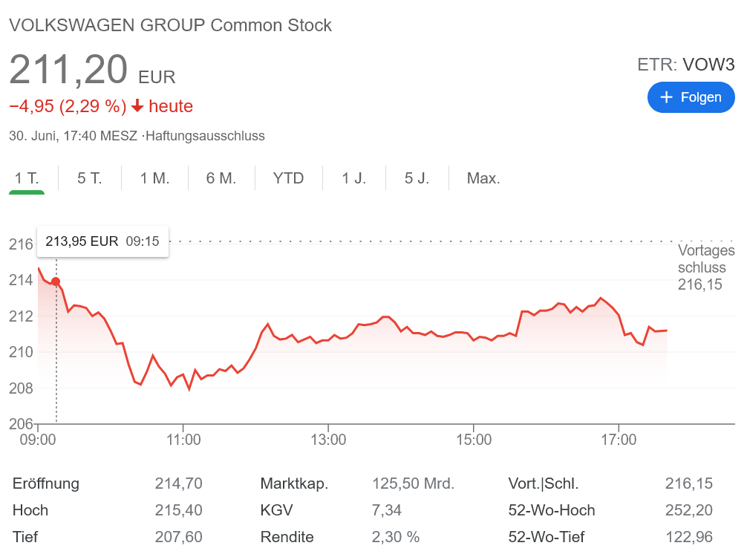The height and width of the screenshot is (560, 747).
Task: Click the 213,95 EUR chart tooltip
Action: pos(102,241)
